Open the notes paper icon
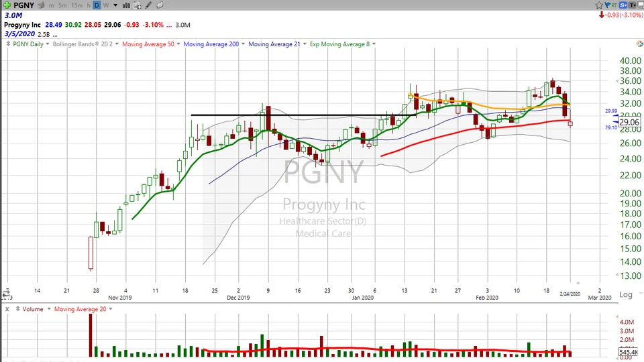The width and height of the screenshot is (644, 362). pyautogui.click(x=160, y=5)
